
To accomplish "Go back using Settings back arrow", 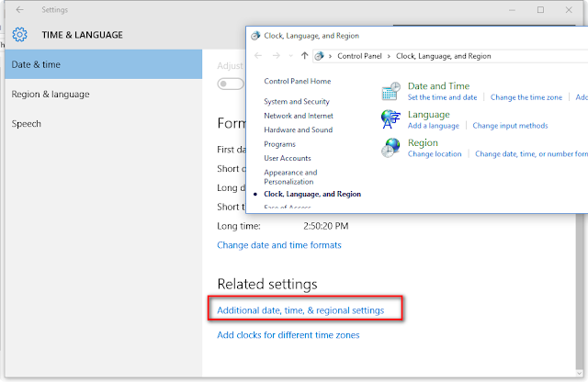I will tap(19, 9).
